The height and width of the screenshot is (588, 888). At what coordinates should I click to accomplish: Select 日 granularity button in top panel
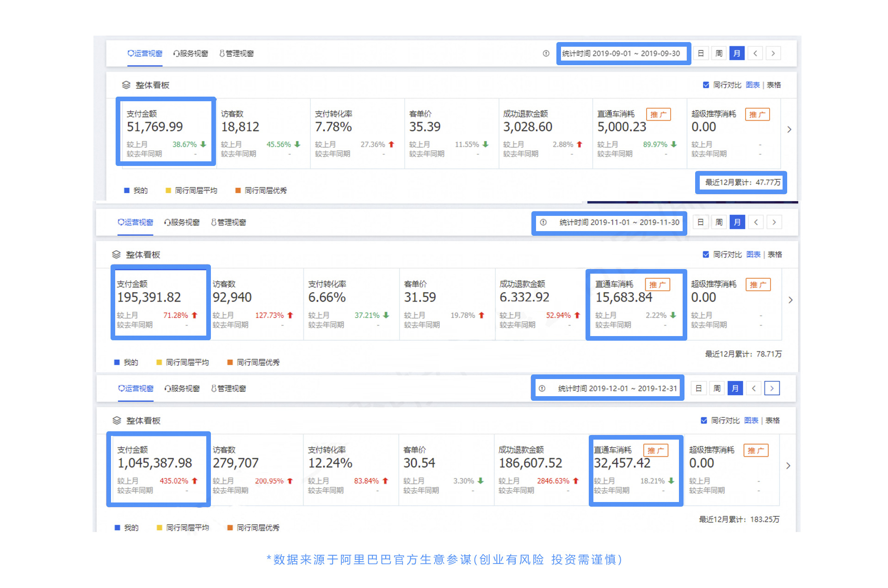[701, 54]
